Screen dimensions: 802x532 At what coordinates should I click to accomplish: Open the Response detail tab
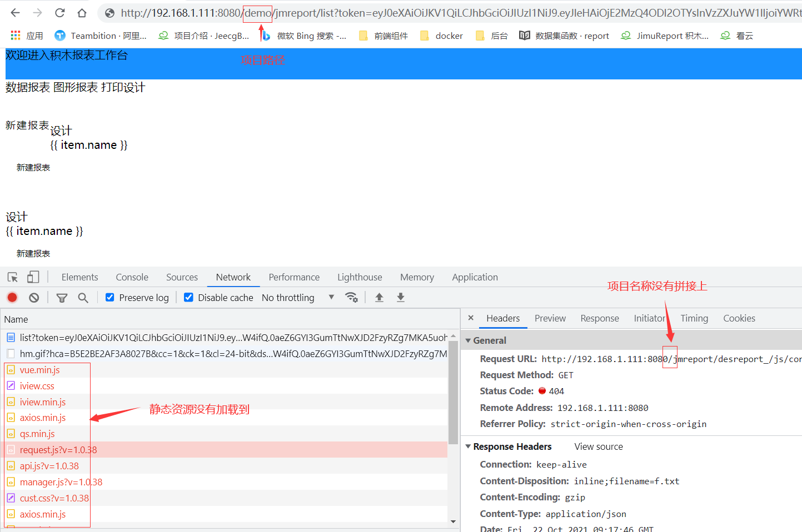coord(600,318)
